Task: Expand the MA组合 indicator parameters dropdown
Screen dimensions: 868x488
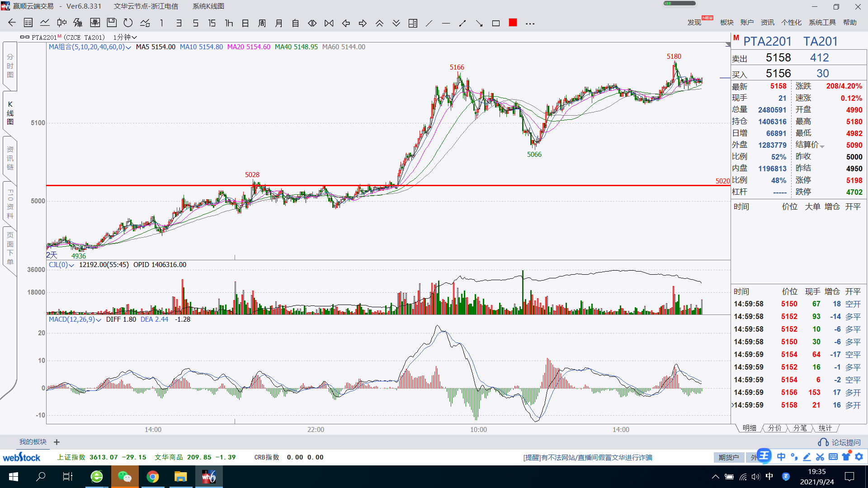Action: click(x=128, y=47)
